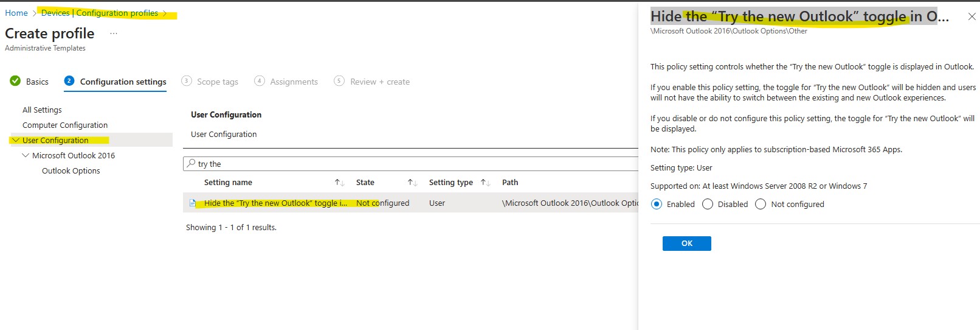980x330 pixels.
Task: Go to the Scope tags step
Action: click(x=218, y=82)
